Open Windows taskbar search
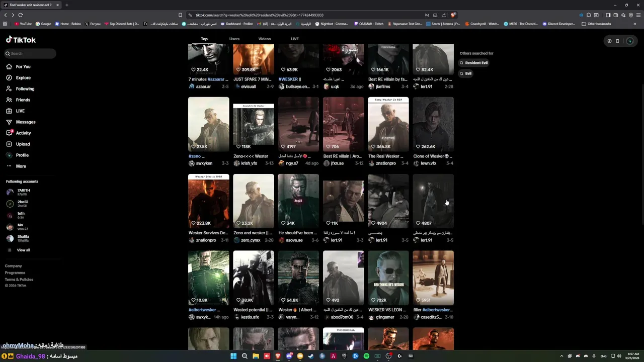 coord(245,356)
